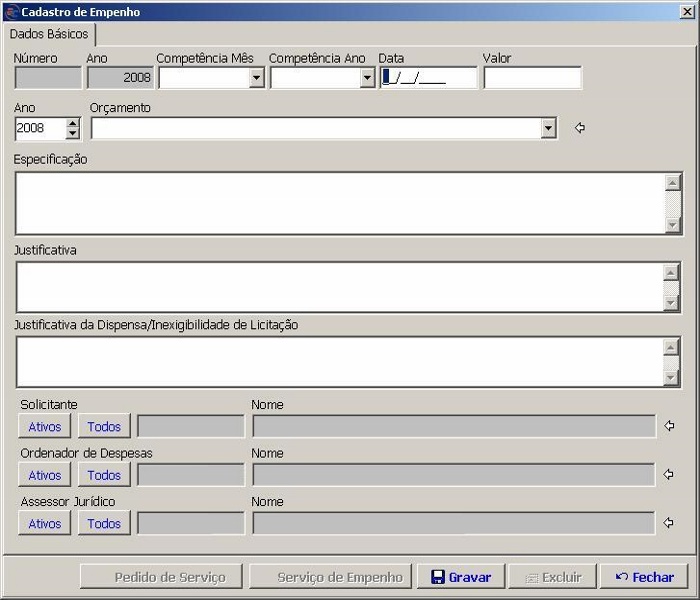Click Justificativa scrollbar down arrow
This screenshot has height=600, width=700.
coord(671,303)
